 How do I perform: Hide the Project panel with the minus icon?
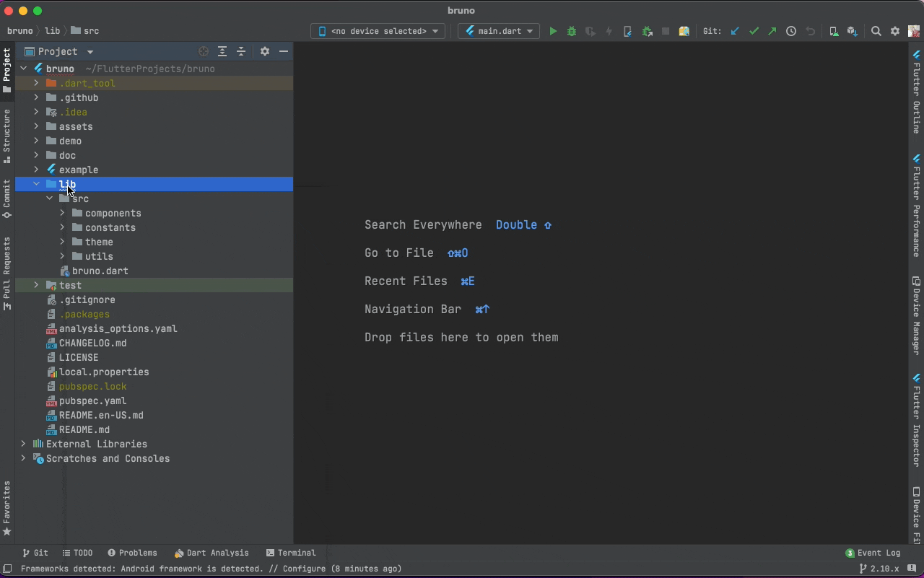coord(284,51)
